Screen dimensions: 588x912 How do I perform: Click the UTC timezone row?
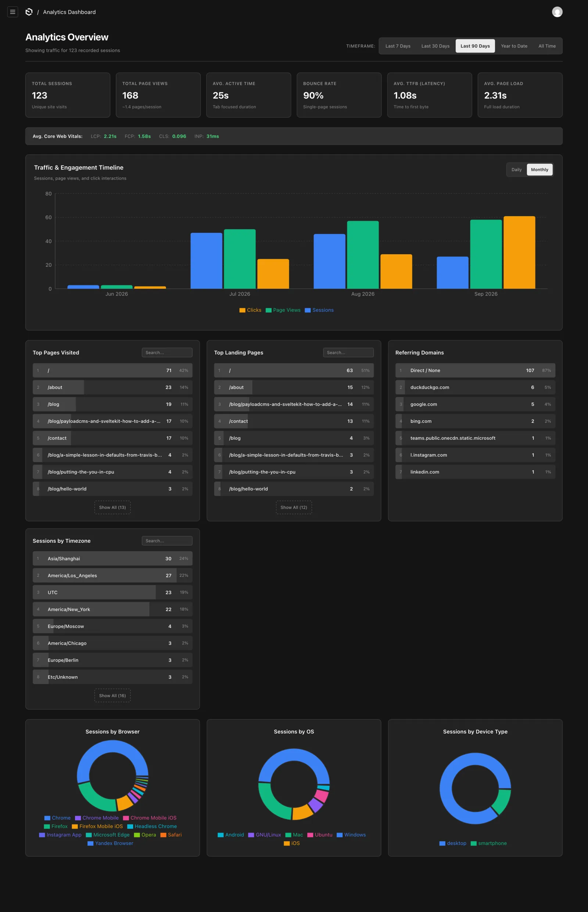112,592
